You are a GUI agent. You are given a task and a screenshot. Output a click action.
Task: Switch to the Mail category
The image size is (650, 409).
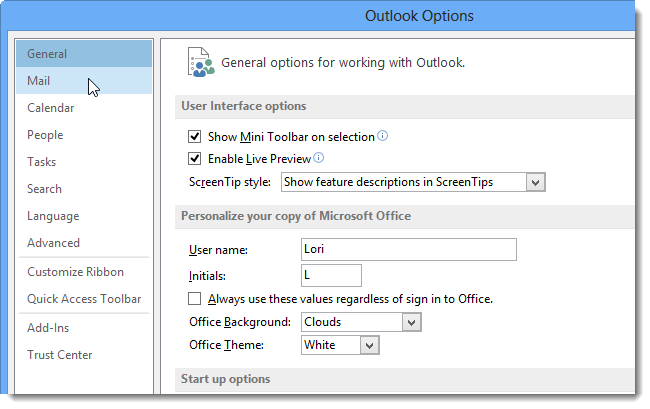coord(84,81)
